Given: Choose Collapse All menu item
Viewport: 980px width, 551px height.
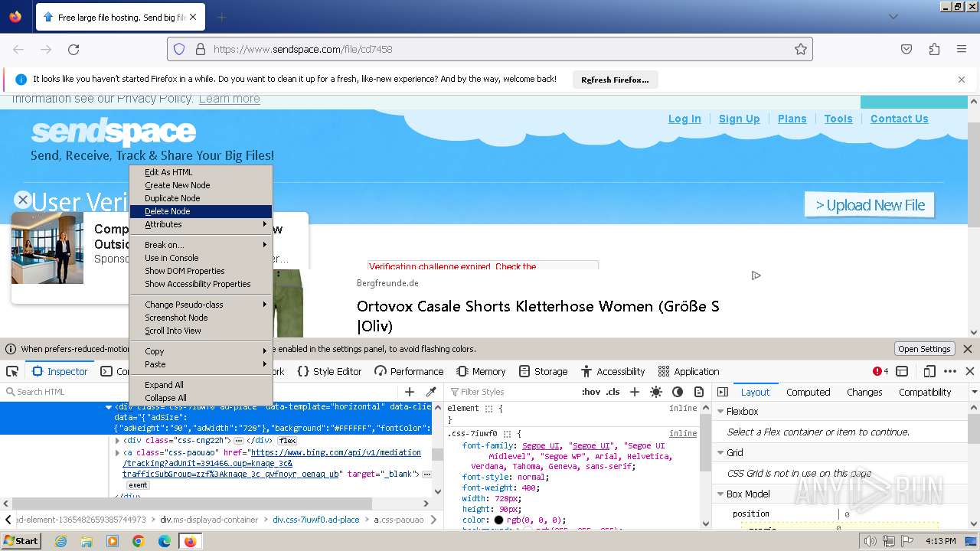Looking at the screenshot, I should click(201, 398).
